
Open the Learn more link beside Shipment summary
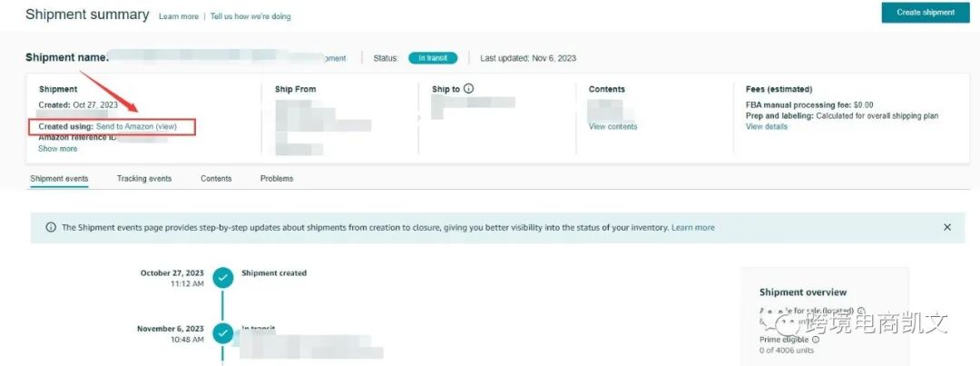click(178, 17)
